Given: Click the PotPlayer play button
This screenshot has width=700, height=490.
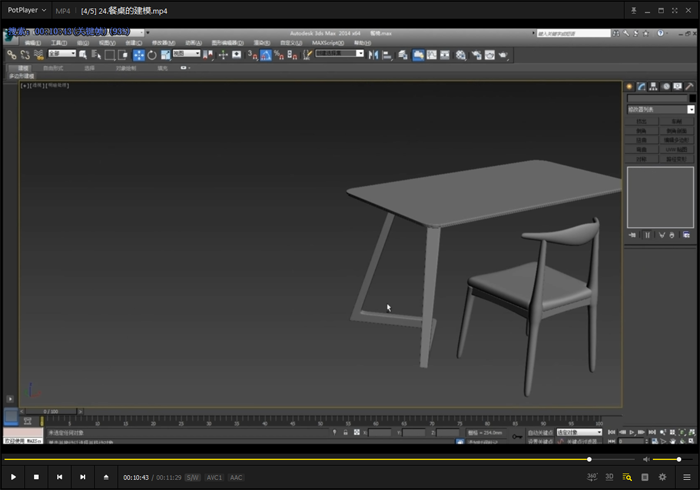Looking at the screenshot, I should coord(13,477).
